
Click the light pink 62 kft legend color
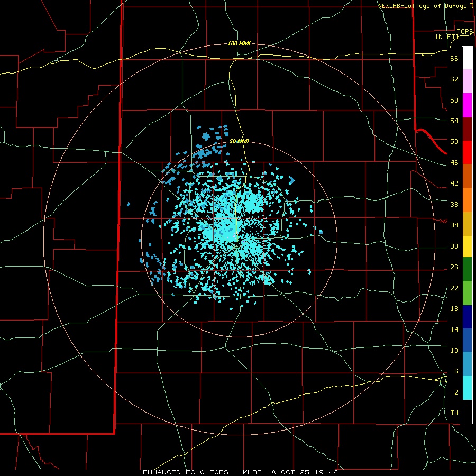467,81
